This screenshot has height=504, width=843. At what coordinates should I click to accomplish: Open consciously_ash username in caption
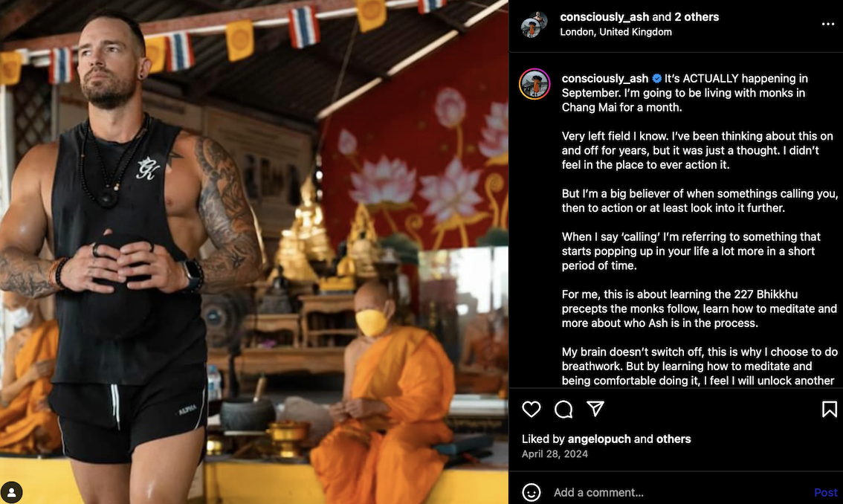605,79
